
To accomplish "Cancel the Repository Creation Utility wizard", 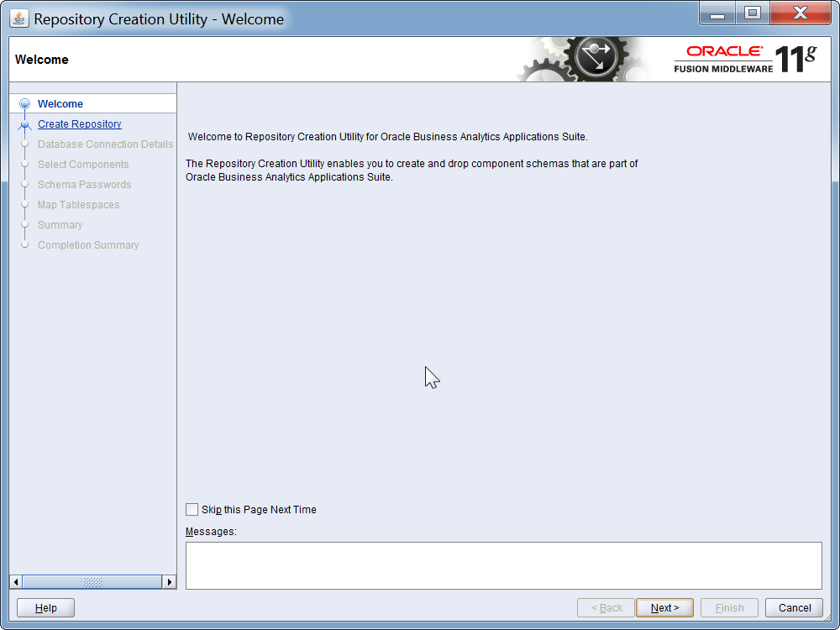I will [795, 608].
